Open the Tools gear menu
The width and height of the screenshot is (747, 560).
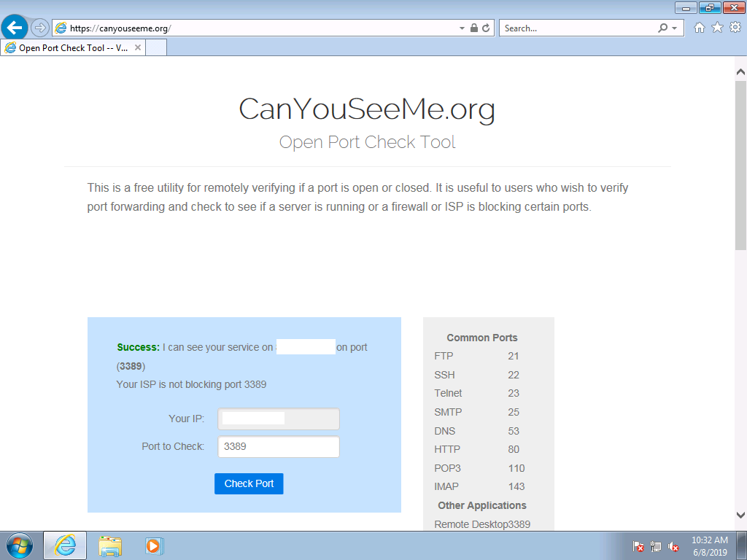[735, 28]
